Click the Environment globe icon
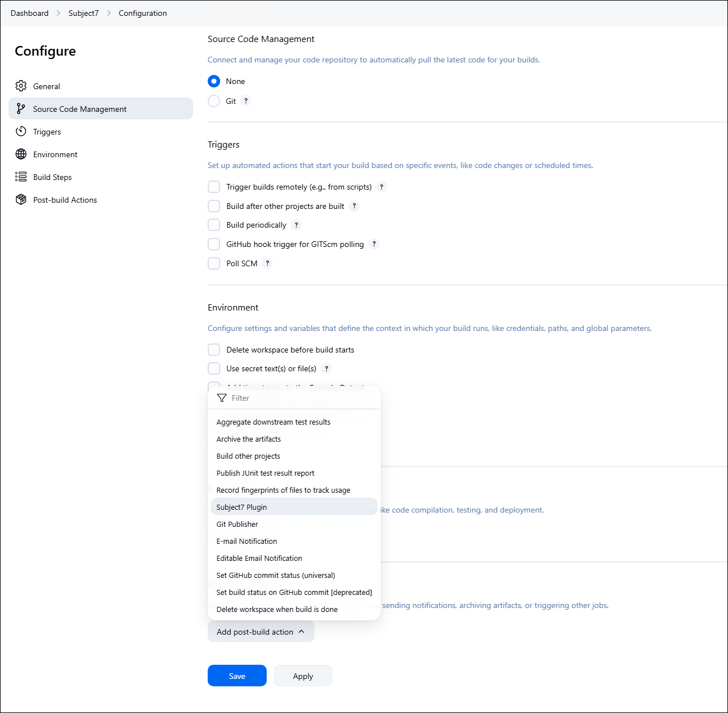The height and width of the screenshot is (713, 728). pos(21,154)
